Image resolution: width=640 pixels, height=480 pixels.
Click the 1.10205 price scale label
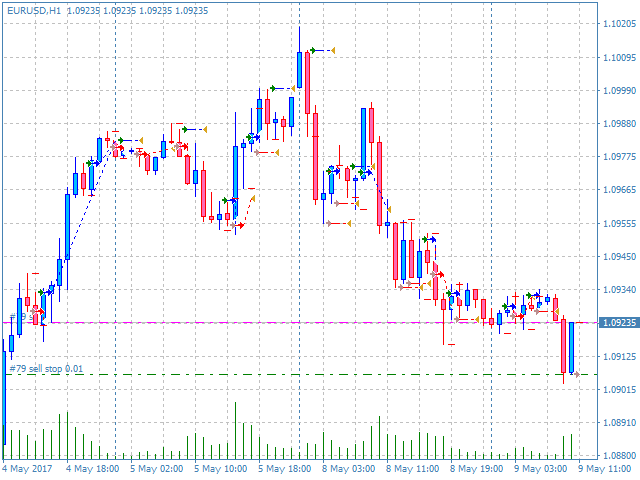click(x=619, y=24)
